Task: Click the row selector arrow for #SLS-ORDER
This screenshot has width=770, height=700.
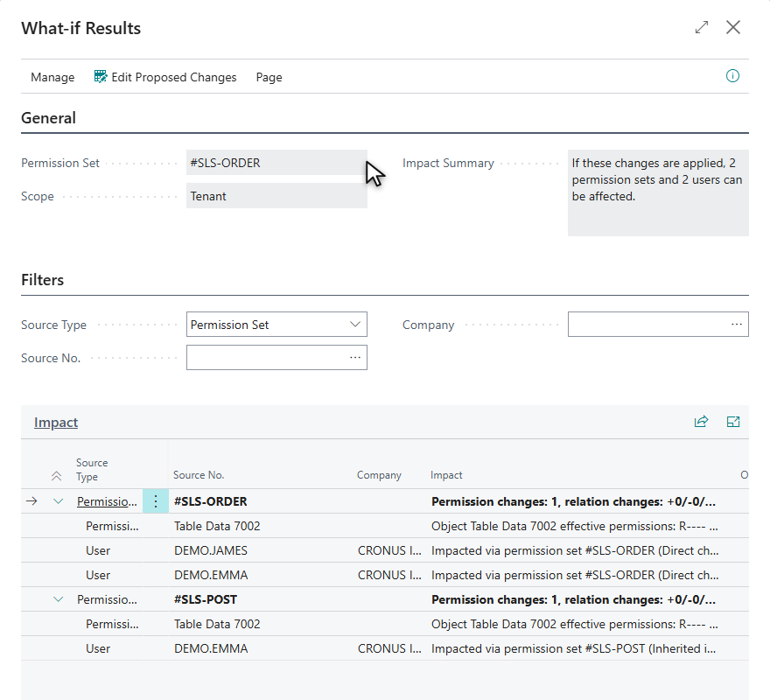Action: point(31,501)
